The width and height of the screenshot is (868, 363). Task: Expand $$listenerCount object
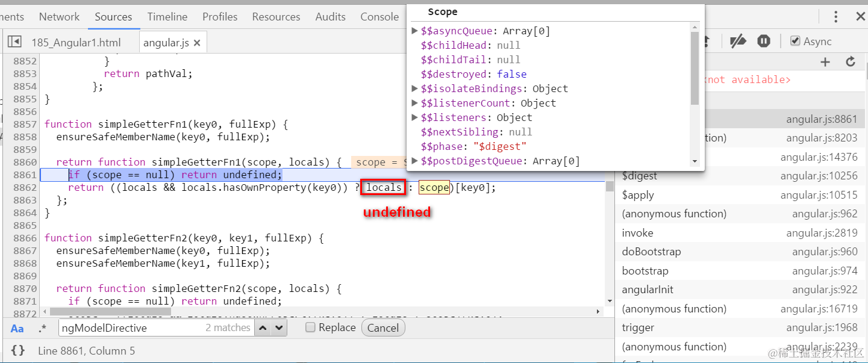click(414, 103)
